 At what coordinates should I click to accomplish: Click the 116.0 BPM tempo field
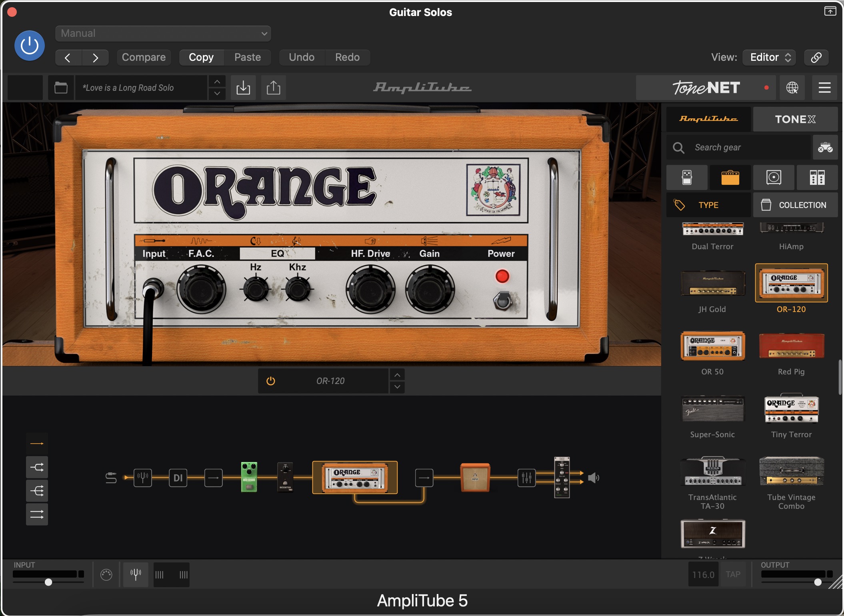click(703, 575)
